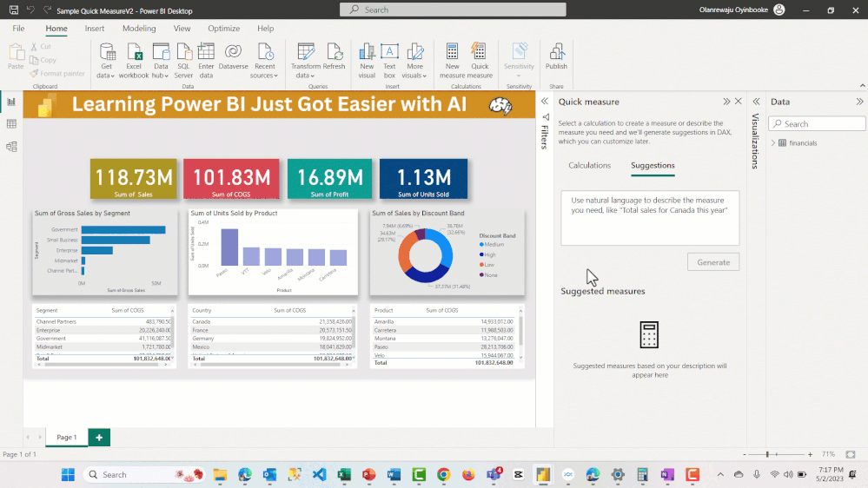Click Recent sources icon

(265, 52)
